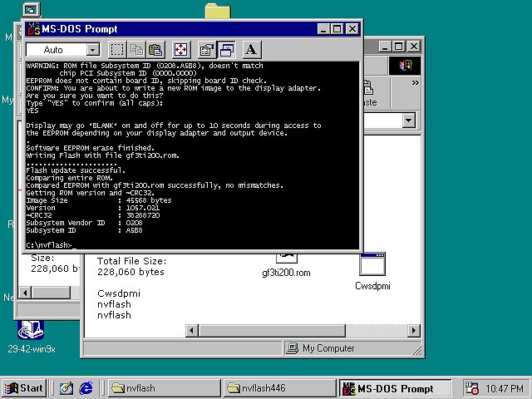Click the window icon at top-left of desktop

(32, 9)
